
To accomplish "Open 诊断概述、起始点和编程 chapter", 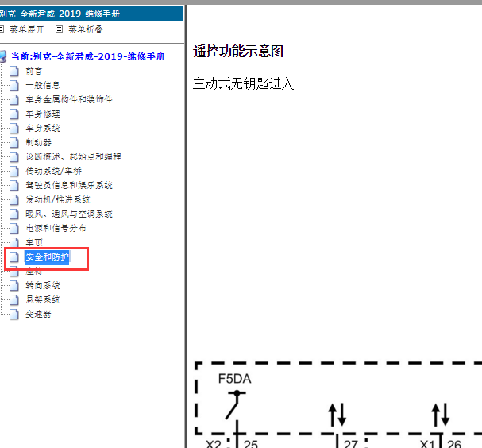I will 74,156.
